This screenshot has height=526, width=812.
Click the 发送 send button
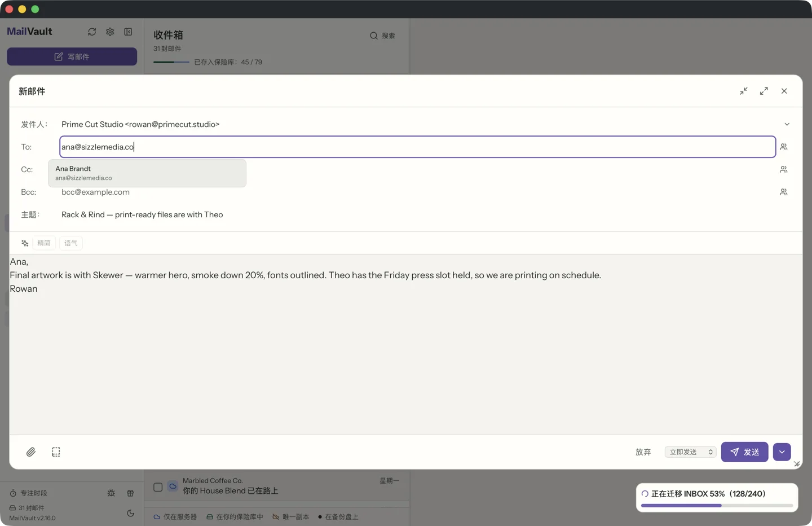tap(744, 452)
